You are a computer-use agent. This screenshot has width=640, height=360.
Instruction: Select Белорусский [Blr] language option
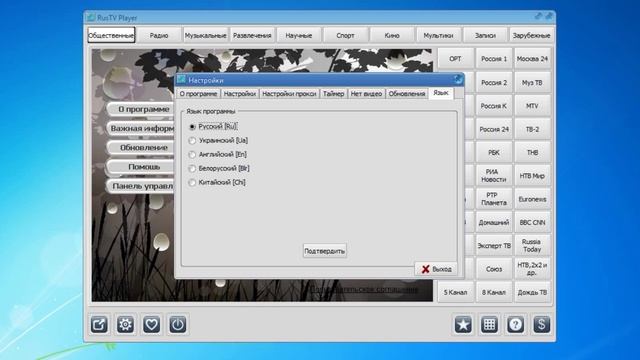(219, 168)
